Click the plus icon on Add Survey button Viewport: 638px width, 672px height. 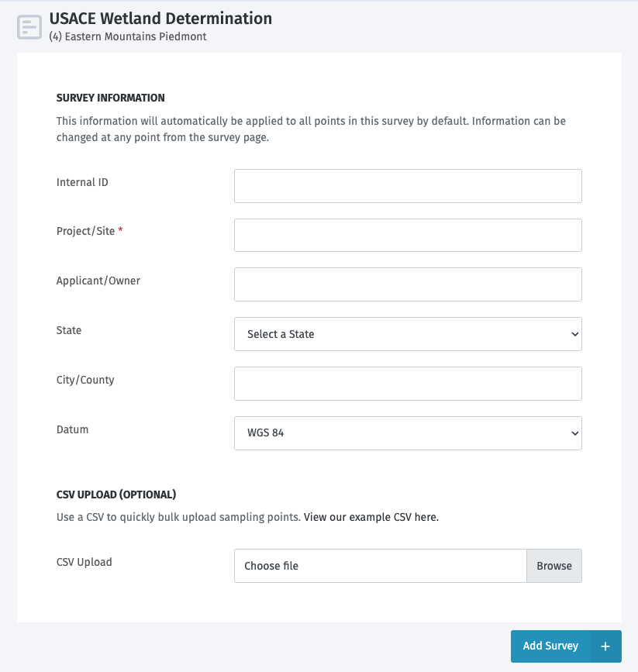click(x=605, y=646)
